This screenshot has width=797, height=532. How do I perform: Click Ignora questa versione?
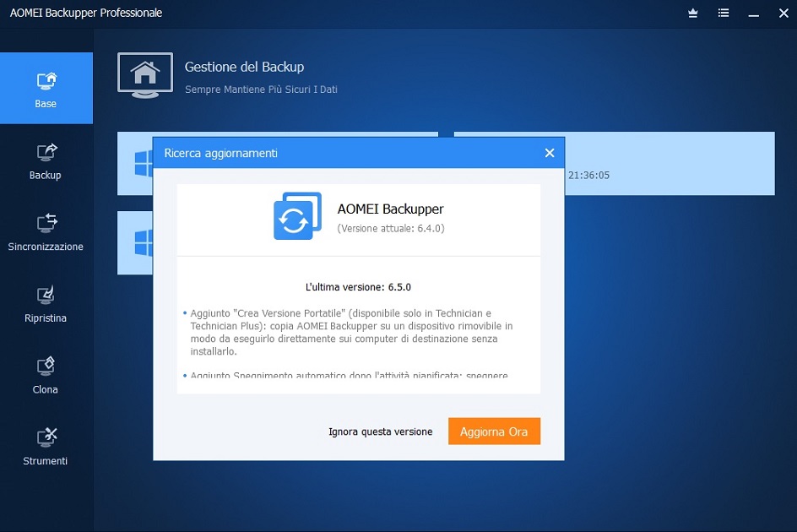(x=380, y=432)
